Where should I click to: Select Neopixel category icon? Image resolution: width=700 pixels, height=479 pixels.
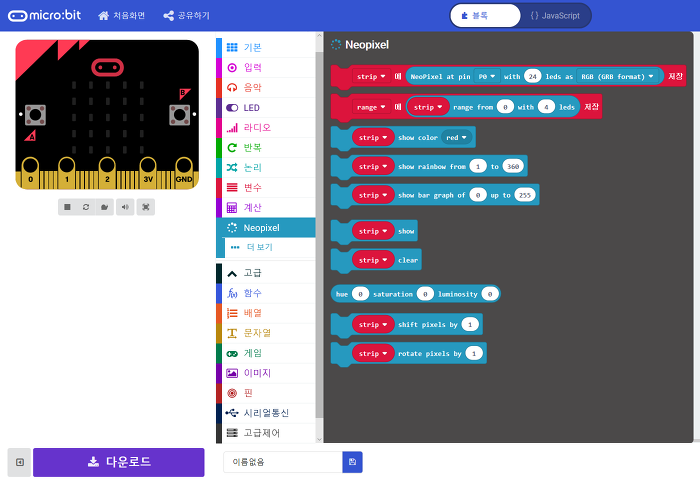click(x=232, y=228)
